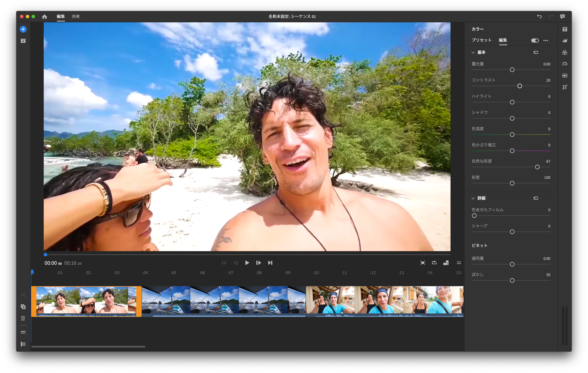Toggle the color adjustments on/off switch

[x=535, y=41]
